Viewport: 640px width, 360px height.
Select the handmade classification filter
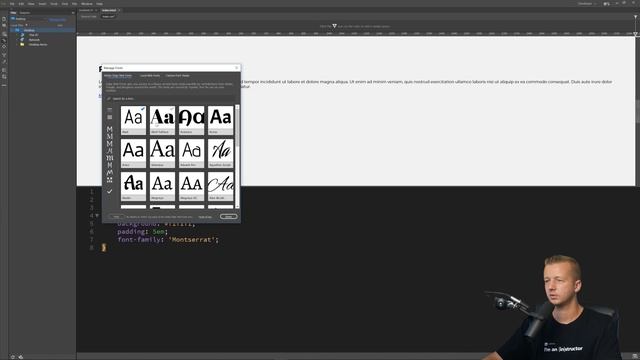tap(109, 173)
